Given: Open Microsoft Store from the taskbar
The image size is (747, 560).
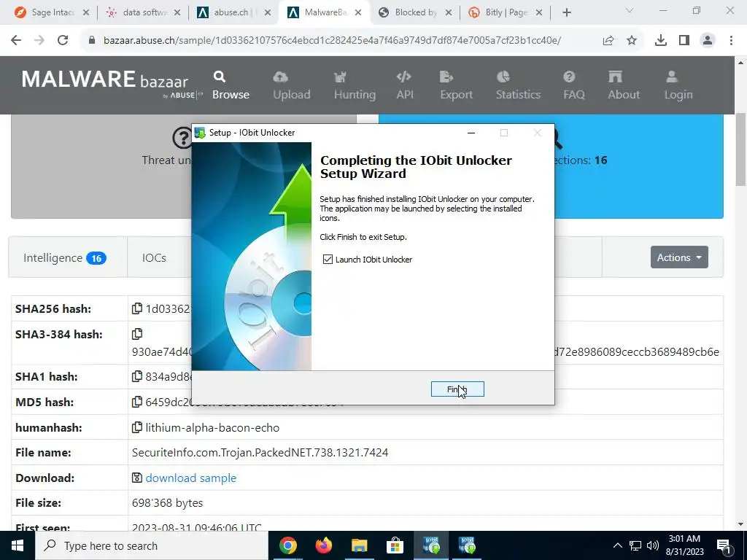Looking at the screenshot, I should pyautogui.click(x=395, y=545).
